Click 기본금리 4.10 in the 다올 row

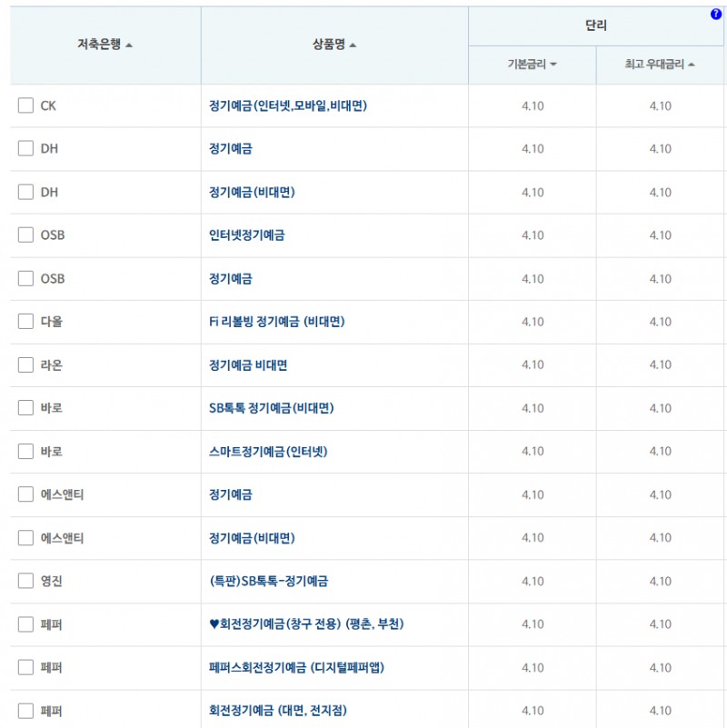coord(533,322)
